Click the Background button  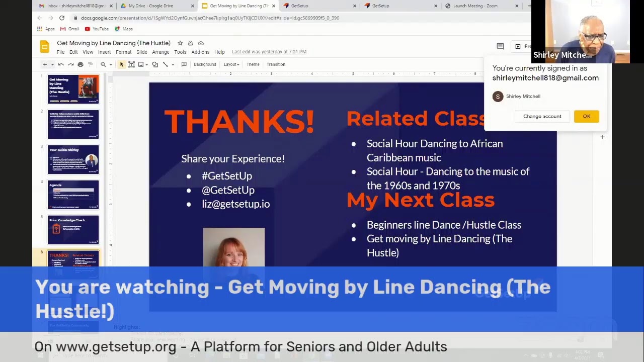(205, 64)
